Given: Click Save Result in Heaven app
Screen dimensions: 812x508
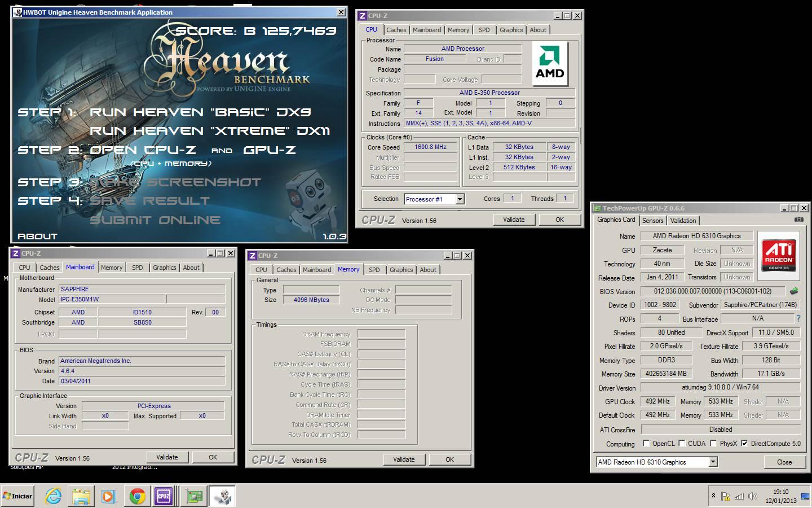Looking at the screenshot, I should [x=149, y=201].
